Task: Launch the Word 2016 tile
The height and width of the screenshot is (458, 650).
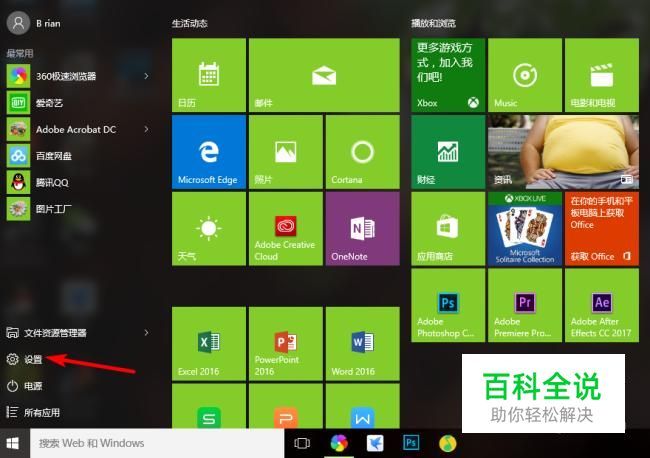Action: [363, 344]
